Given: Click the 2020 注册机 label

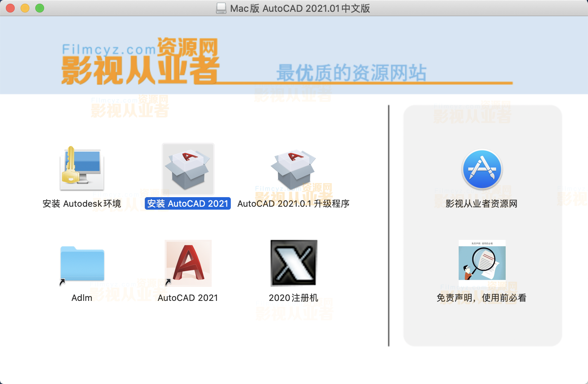Looking at the screenshot, I should tap(294, 298).
